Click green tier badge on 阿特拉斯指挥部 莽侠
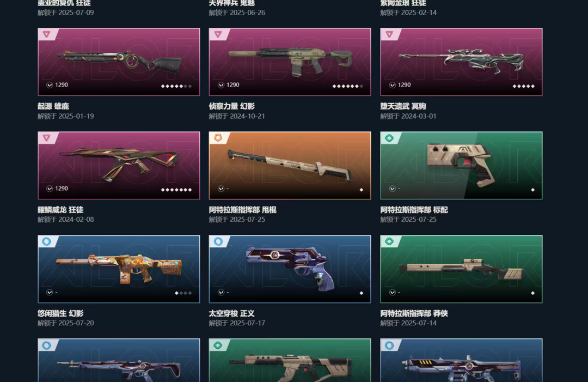 click(389, 241)
